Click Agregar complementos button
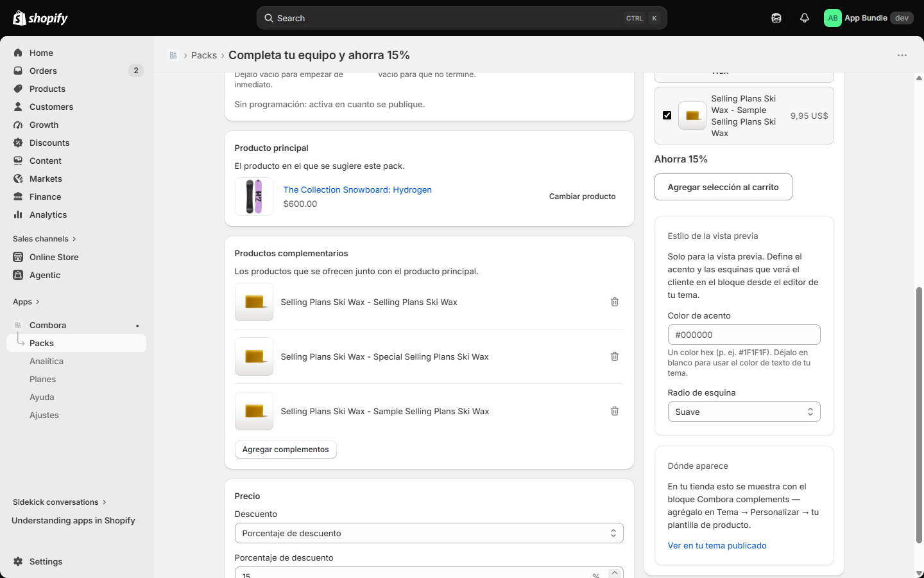Viewport: 924px width, 578px height. pos(286,450)
